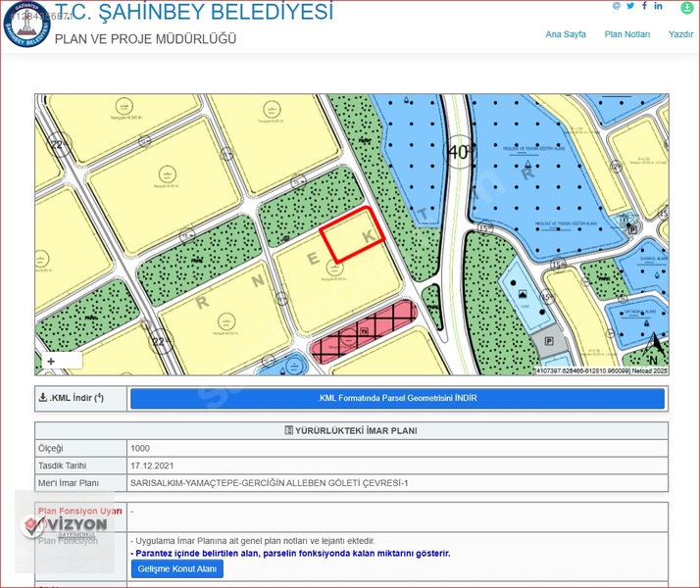Click the PLAN VE PROJE MÜDÜRLÜĞÜ subtitle
The height and width of the screenshot is (588, 700).
point(145,39)
